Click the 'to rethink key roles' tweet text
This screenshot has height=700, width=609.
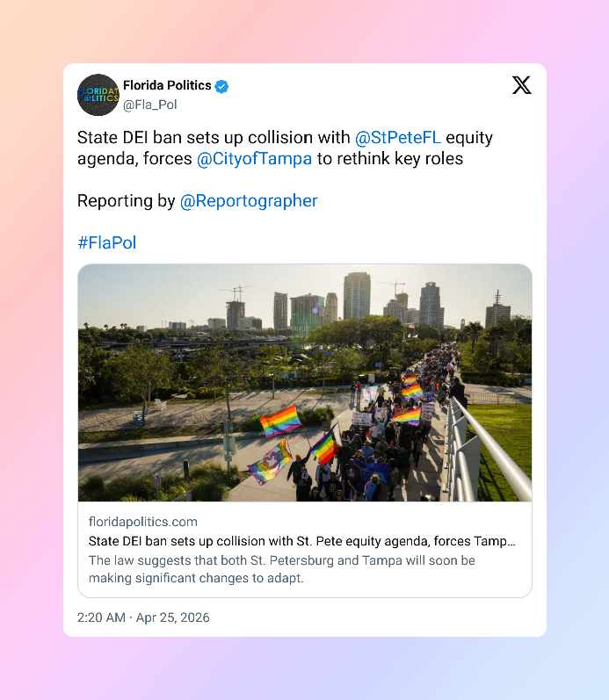point(390,158)
